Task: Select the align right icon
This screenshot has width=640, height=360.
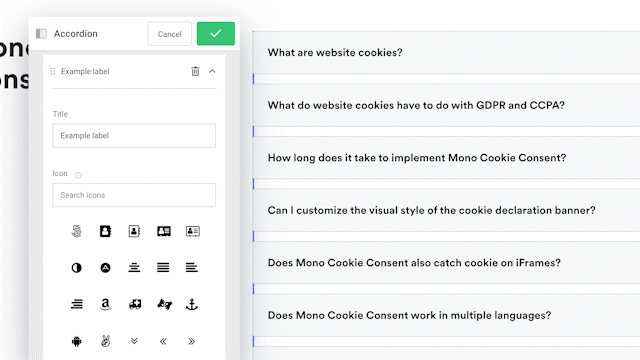Action: [x=77, y=304]
